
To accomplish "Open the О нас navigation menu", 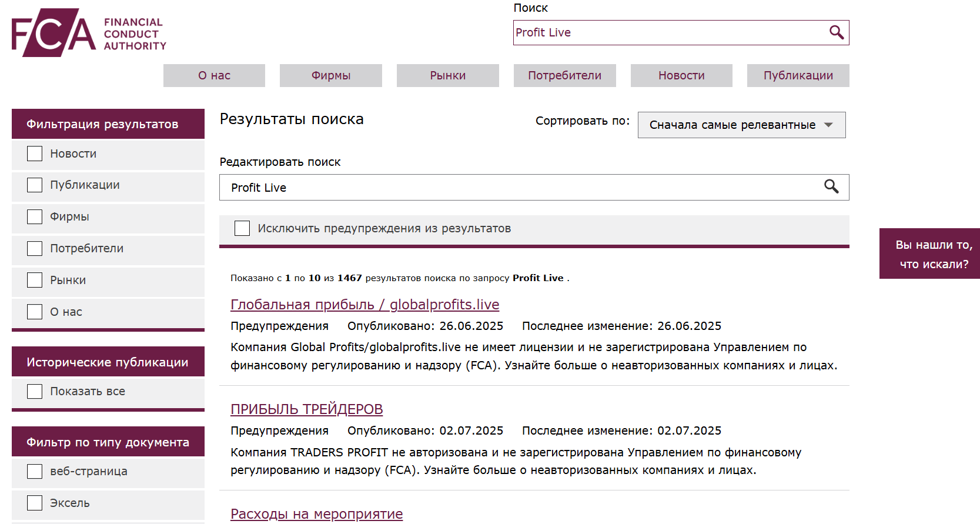I will pyautogui.click(x=214, y=75).
